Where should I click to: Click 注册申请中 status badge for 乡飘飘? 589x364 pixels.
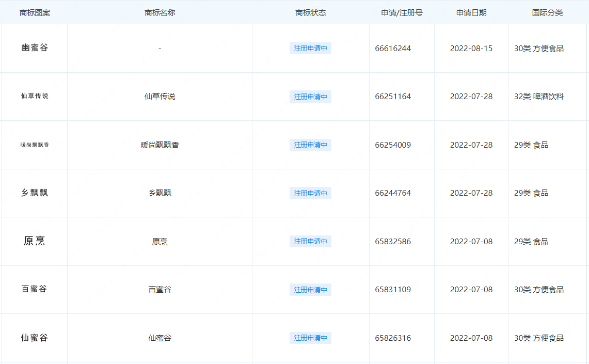[x=310, y=193]
